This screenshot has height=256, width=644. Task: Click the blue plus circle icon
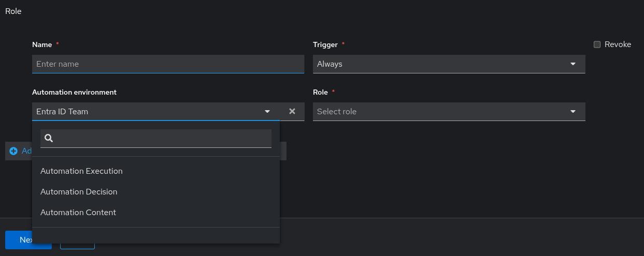pyautogui.click(x=13, y=151)
